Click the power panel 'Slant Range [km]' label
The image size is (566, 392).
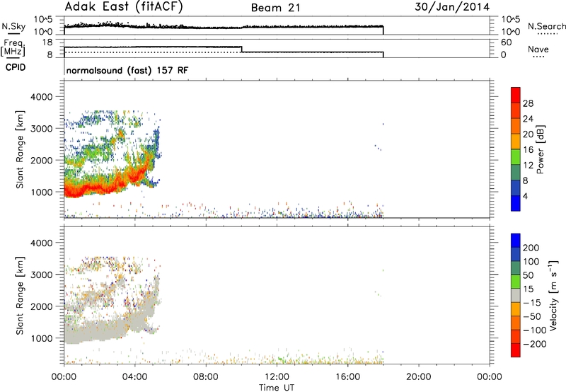click(x=20, y=149)
